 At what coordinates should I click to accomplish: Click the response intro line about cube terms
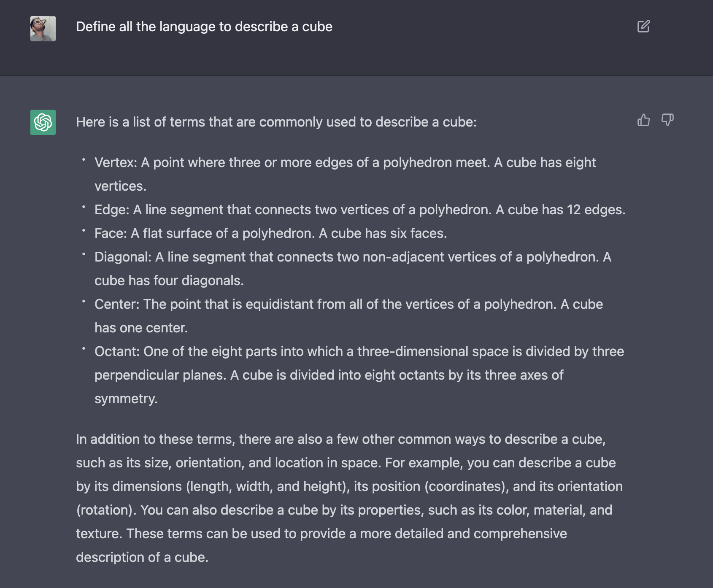point(276,122)
